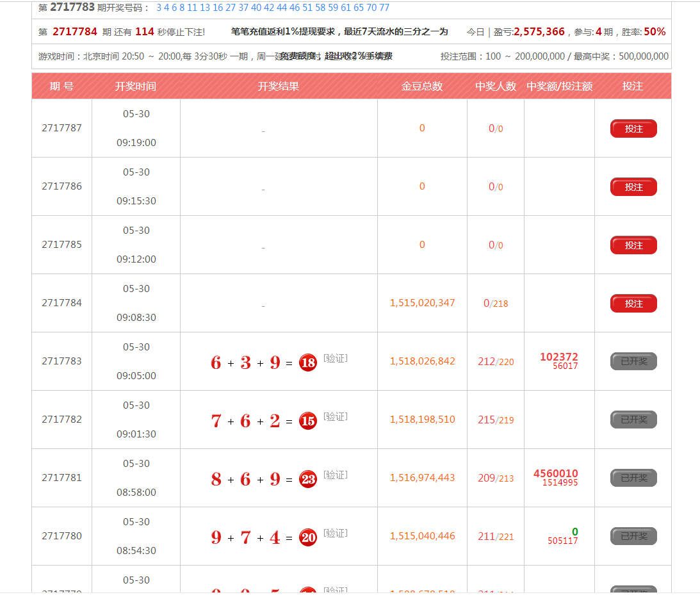Click the red result ball 20
The width and height of the screenshot is (700, 604).
click(308, 537)
